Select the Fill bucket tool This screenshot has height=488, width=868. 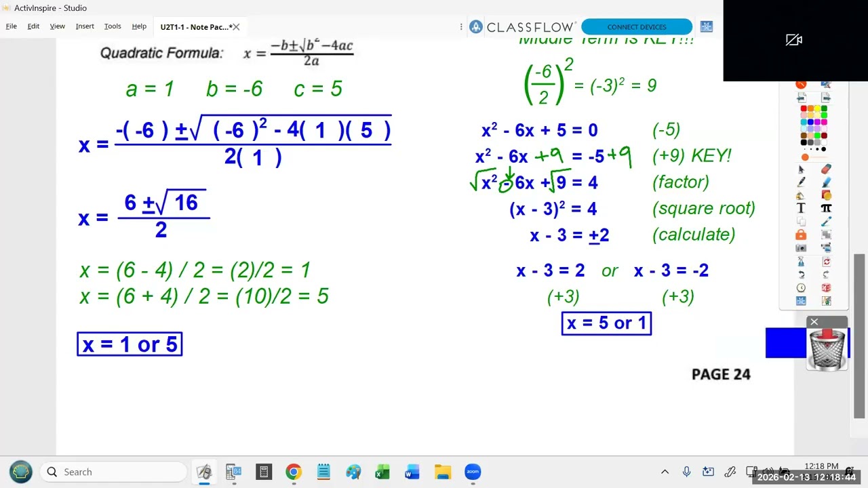801,195
